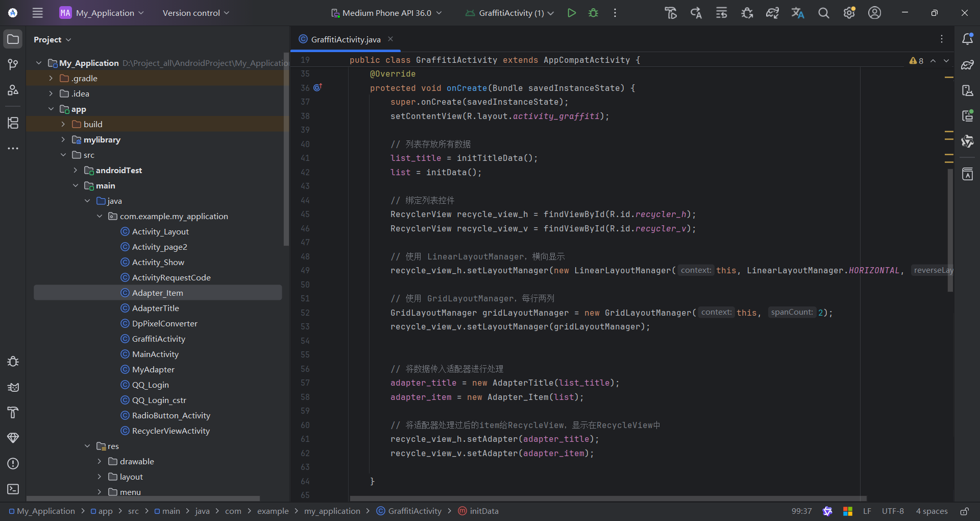Open MainActivity in the project tree
Screen dimensions: 980x521
(x=155, y=354)
